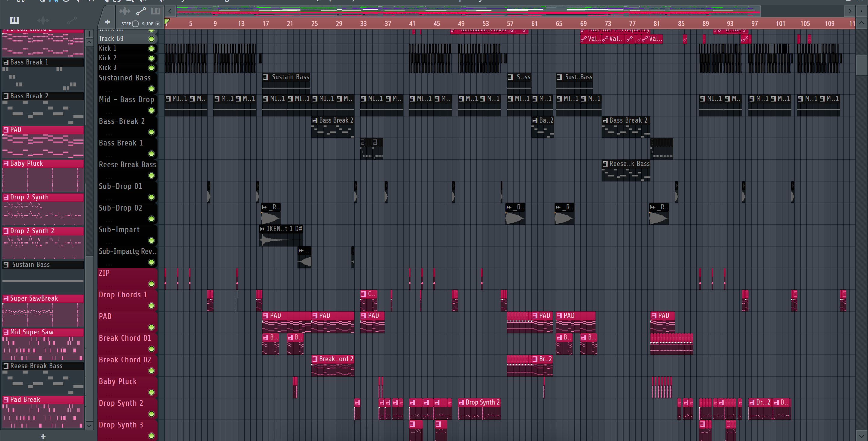
Task: Show audio clips in the picker panel
Action: [43, 20]
